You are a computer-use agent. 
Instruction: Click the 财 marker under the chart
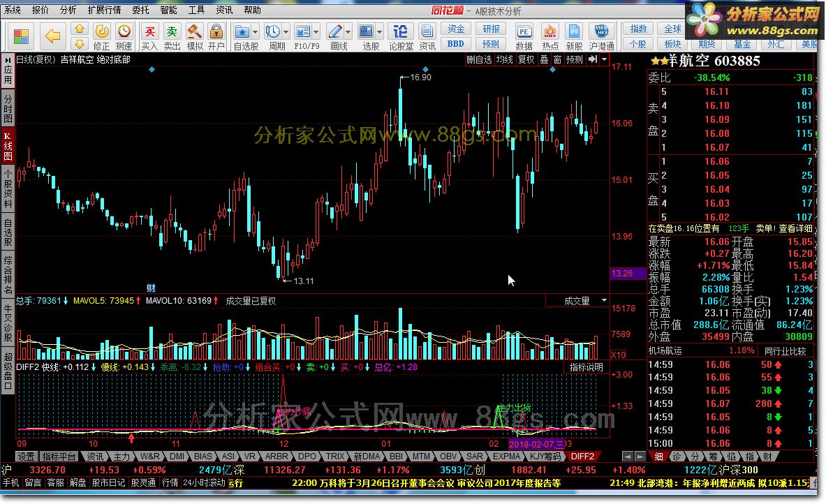point(152,288)
